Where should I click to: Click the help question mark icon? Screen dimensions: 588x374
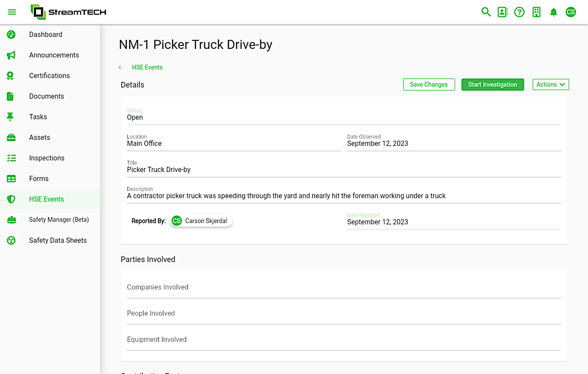coord(519,12)
